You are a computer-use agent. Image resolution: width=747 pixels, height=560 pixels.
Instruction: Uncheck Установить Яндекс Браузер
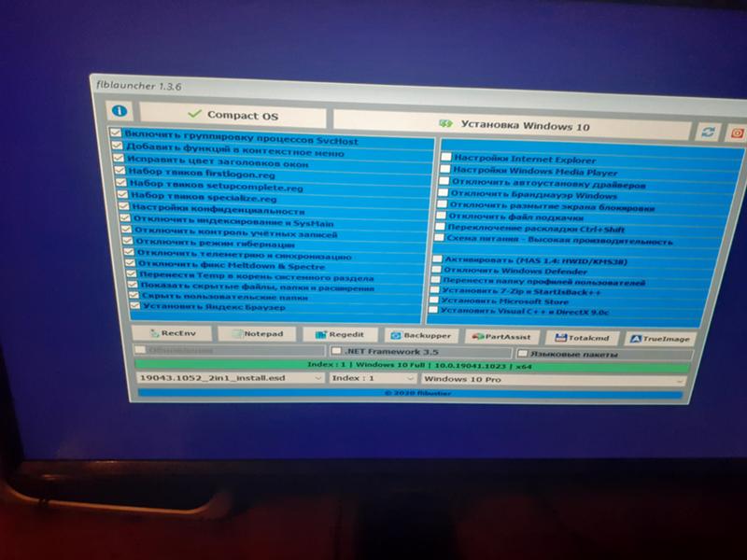pos(135,305)
